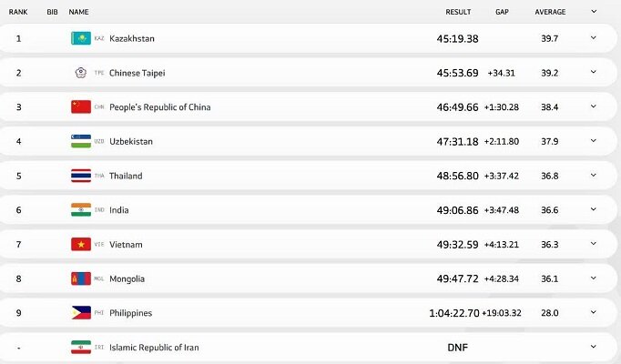Click the Uzbekistan flag icon
621x364 pixels.
pyautogui.click(x=80, y=141)
